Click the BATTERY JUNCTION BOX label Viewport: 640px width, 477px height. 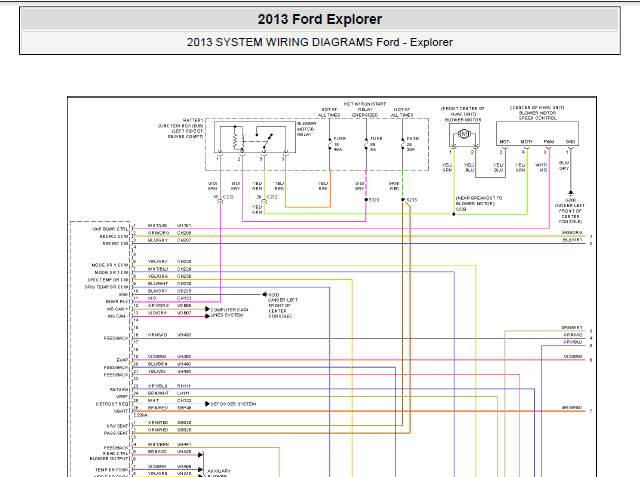pos(180,128)
